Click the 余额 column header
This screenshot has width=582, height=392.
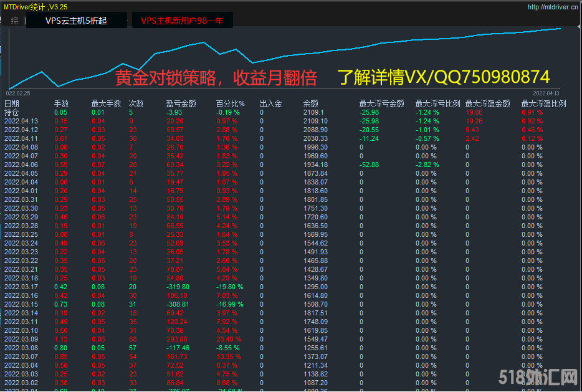[x=310, y=103]
